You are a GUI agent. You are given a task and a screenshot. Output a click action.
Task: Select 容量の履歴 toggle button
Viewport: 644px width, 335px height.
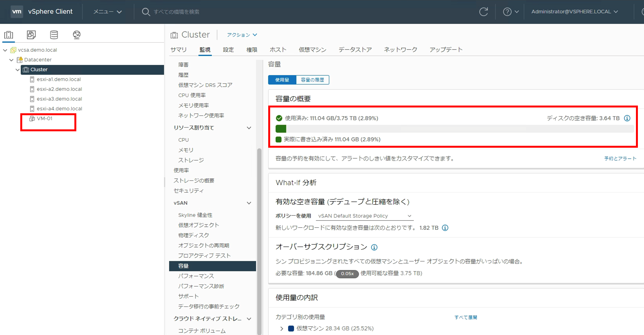[x=312, y=80]
